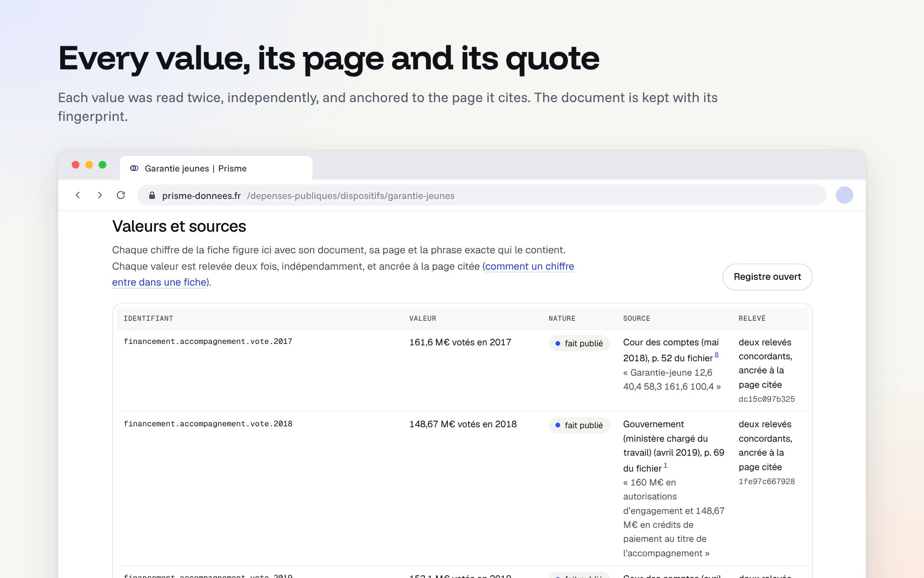Click the SOURCE column header
924x578 pixels.
coord(636,318)
